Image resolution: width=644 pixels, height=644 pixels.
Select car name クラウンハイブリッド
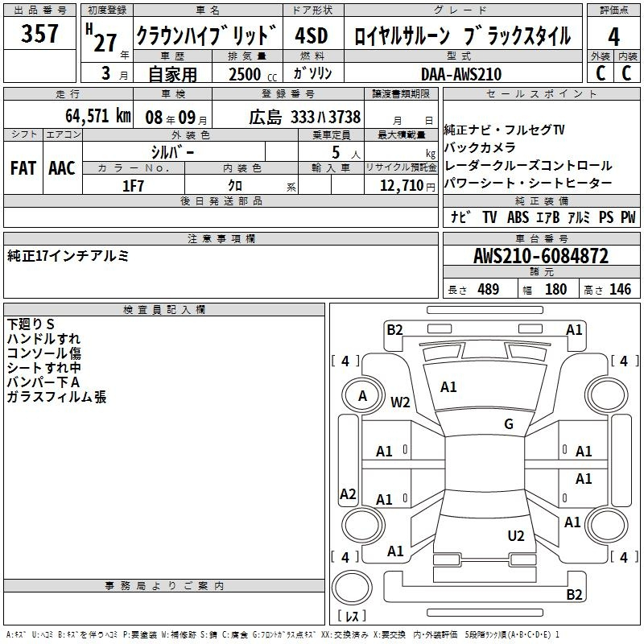coord(207,35)
